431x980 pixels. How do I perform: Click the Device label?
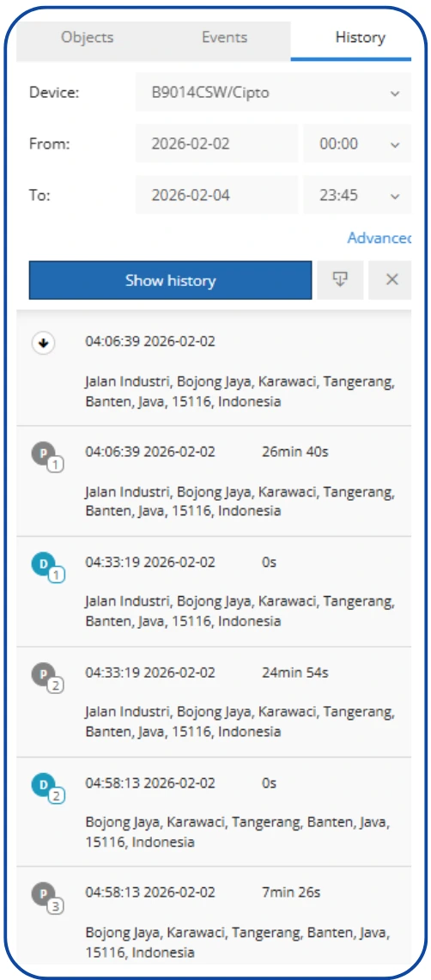(x=54, y=93)
